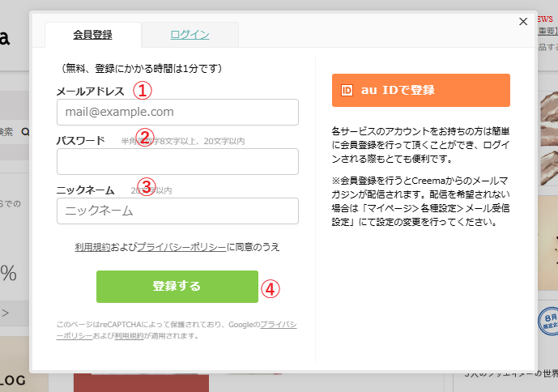
Task: Switch to the ログイン tab
Action: (x=190, y=34)
